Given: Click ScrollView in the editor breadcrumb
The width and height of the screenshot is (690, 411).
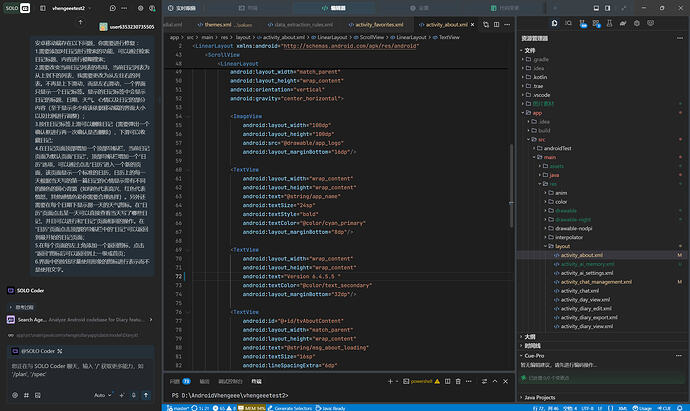Looking at the screenshot, I should click(x=372, y=37).
